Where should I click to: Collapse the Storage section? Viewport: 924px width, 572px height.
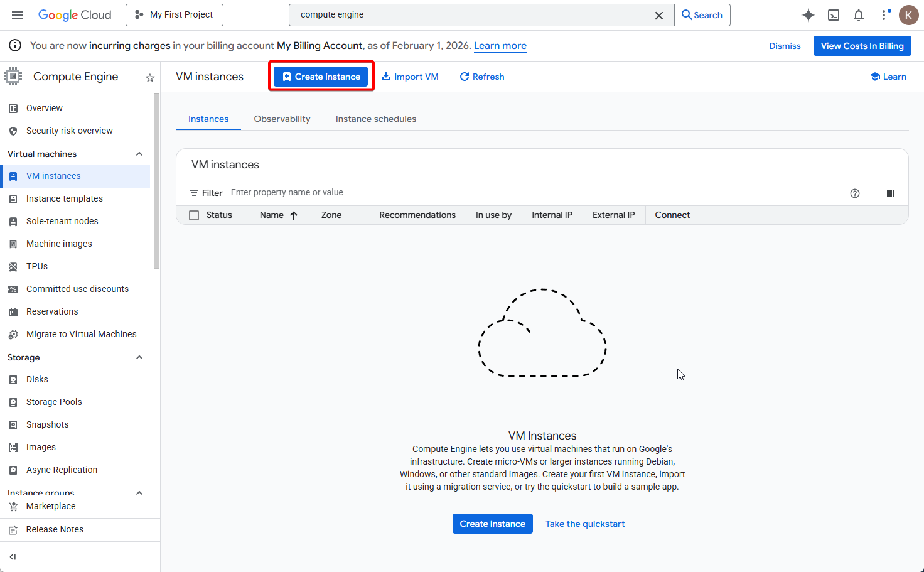coord(139,357)
